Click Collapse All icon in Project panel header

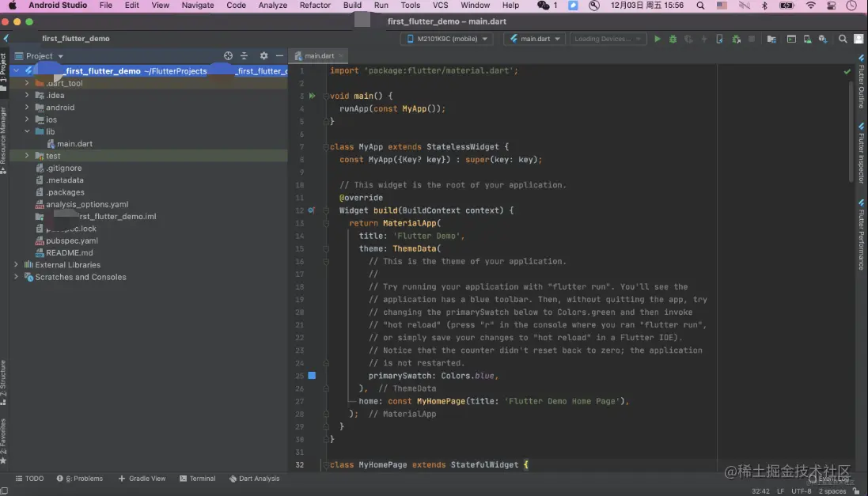pyautogui.click(x=244, y=56)
